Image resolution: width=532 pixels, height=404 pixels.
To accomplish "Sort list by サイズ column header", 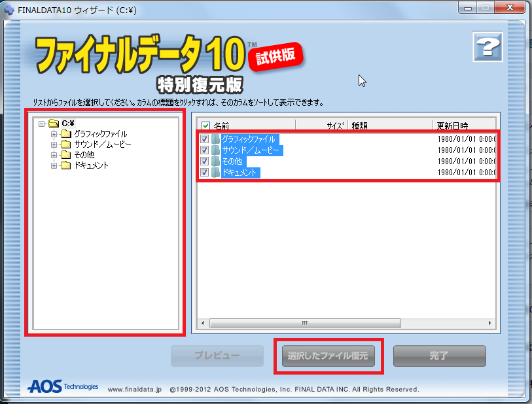I will point(336,126).
